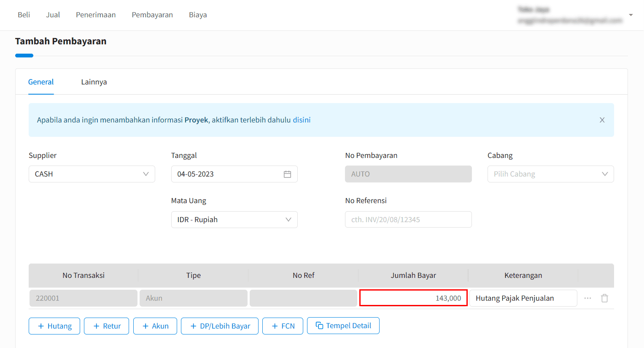Click the No Ref column header
Screen dimensions: 644x348
pyautogui.click(x=304, y=275)
